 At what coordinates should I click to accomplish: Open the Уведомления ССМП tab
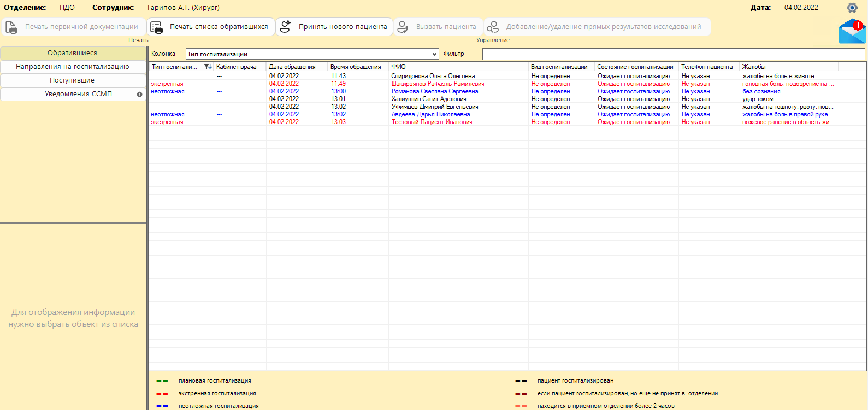73,94
